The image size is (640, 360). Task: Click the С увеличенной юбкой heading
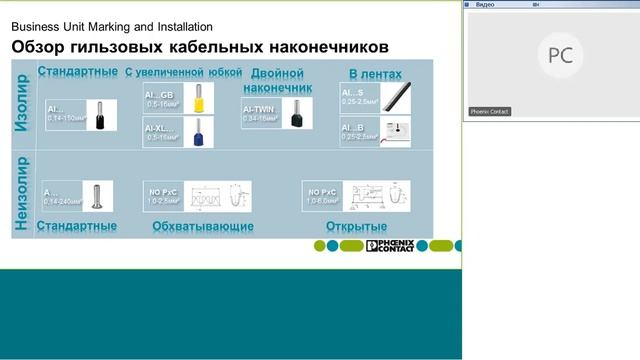(184, 72)
